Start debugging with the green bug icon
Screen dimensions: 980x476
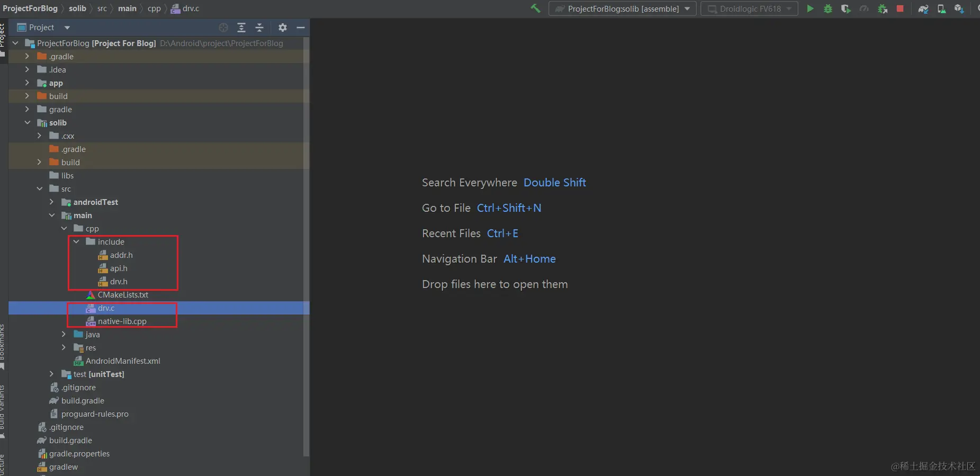point(828,8)
